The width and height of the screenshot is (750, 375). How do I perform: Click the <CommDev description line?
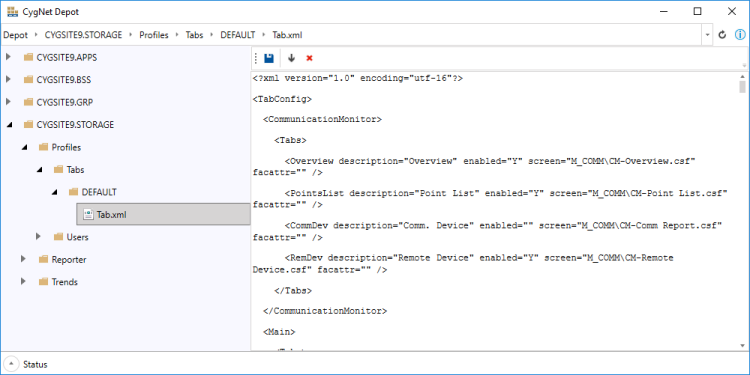(503, 226)
